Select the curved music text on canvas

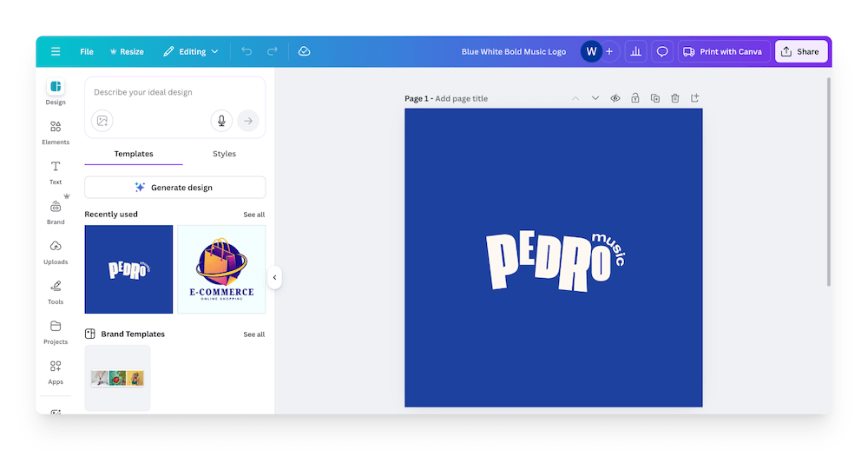tap(610, 248)
